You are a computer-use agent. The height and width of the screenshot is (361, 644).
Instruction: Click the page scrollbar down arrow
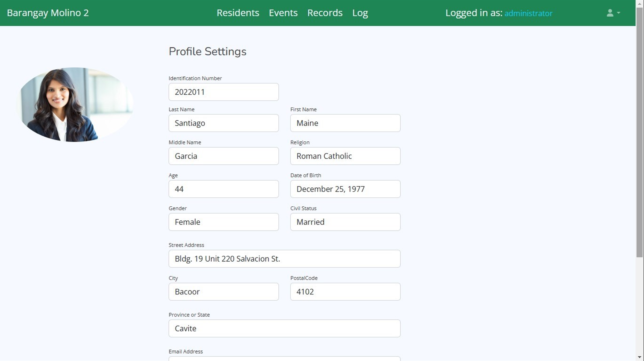coord(639,357)
